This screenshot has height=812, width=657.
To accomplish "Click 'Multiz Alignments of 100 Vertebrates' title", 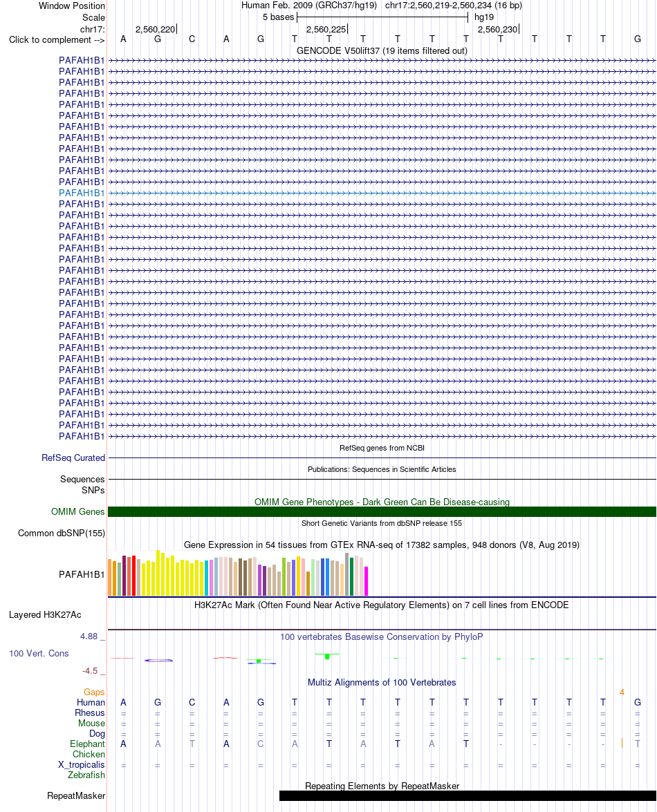I will [382, 683].
